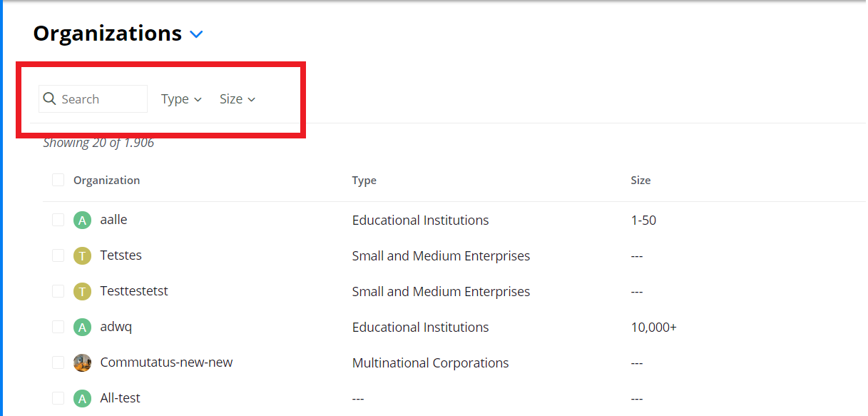Click the Organization column header
This screenshot has height=416, width=868.
107,181
